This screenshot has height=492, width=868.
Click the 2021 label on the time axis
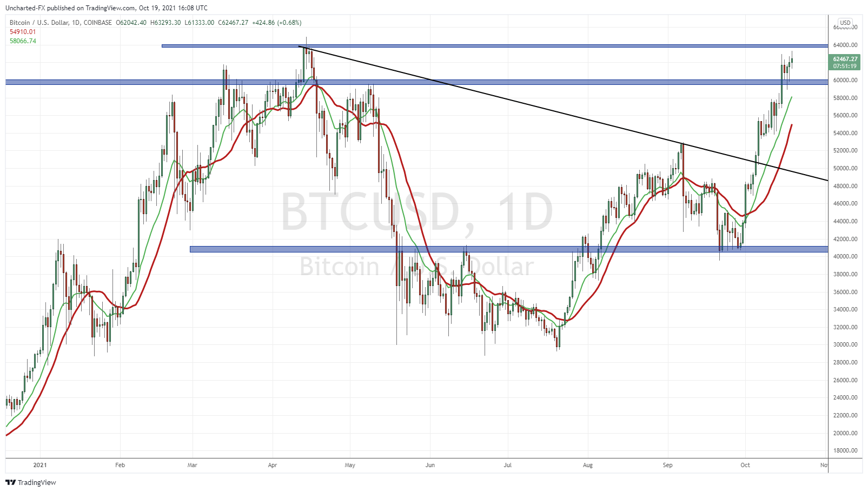[40, 465]
